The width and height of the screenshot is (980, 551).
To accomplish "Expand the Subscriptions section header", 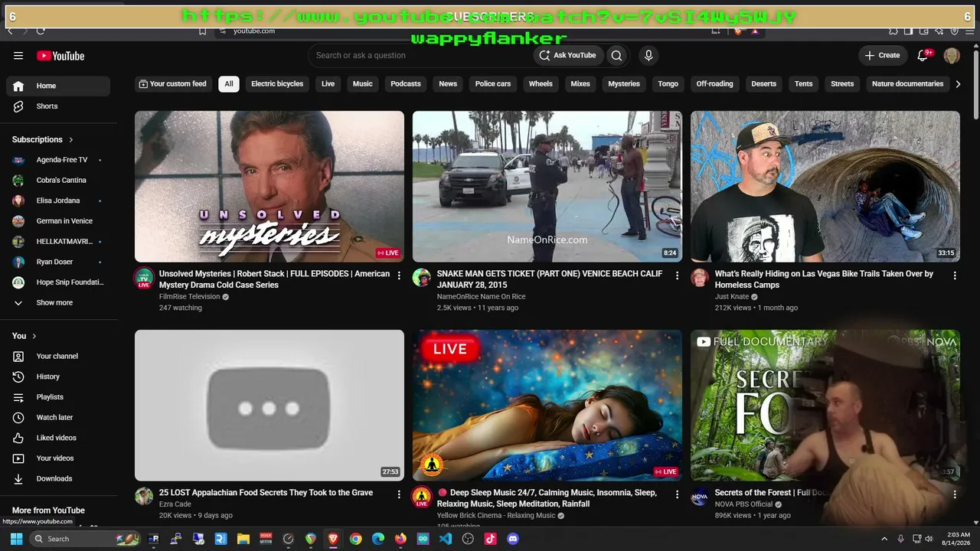I will tap(43, 139).
